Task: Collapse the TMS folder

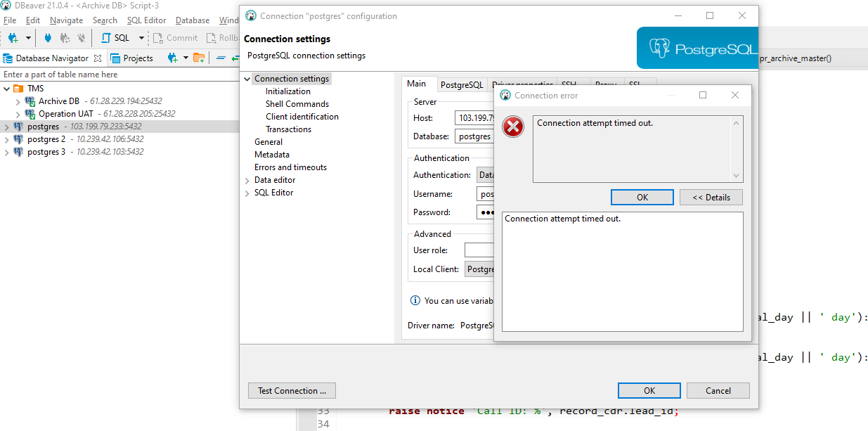Action: [6, 89]
